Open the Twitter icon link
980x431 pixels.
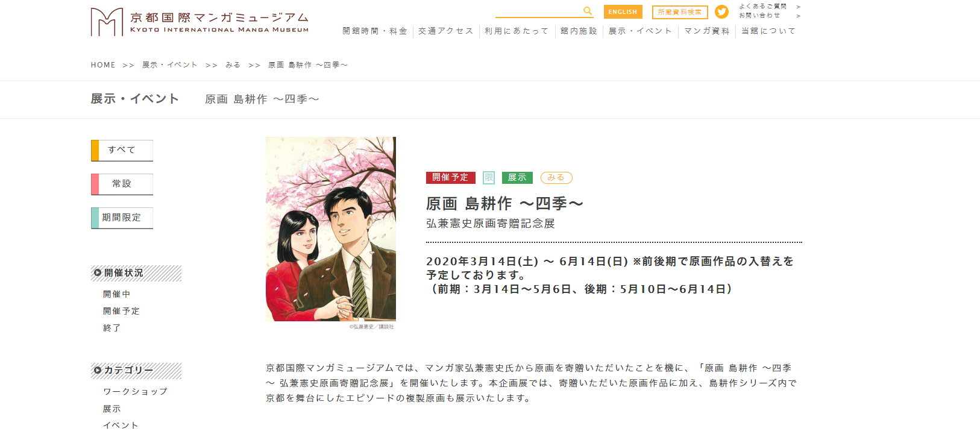tap(721, 11)
